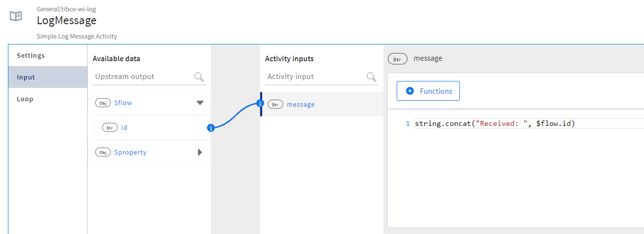This screenshot has height=234, width=644.
Task: Click the Str type badge beside id
Action: click(110, 127)
